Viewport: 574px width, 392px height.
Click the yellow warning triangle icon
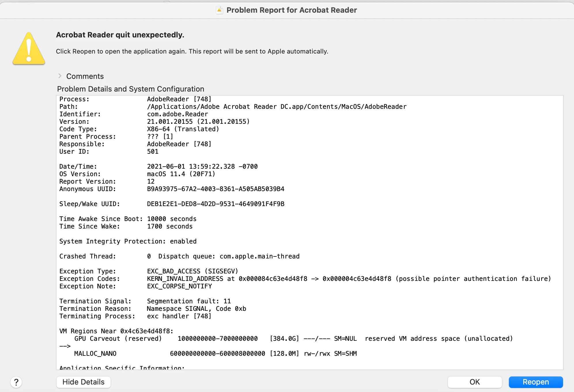[29, 48]
